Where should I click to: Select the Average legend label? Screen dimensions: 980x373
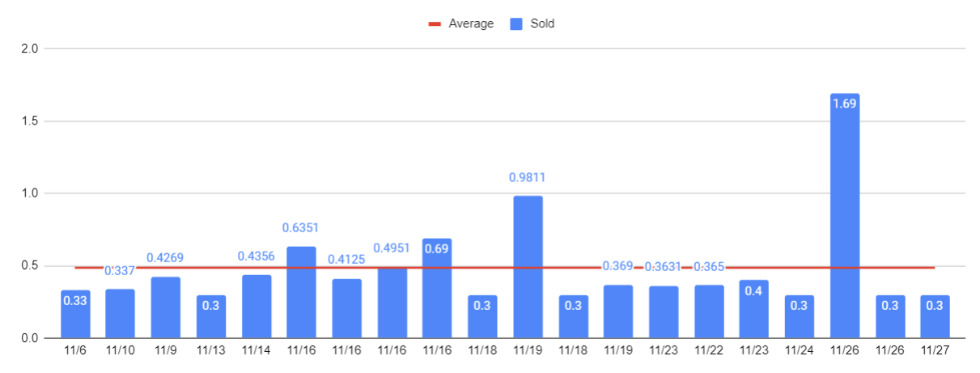click(x=471, y=23)
